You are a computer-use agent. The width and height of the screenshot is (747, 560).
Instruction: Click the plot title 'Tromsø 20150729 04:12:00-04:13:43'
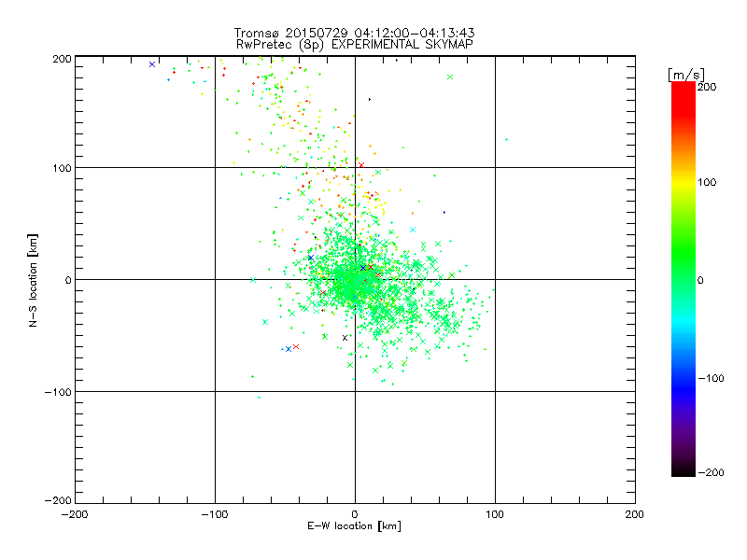click(355, 33)
